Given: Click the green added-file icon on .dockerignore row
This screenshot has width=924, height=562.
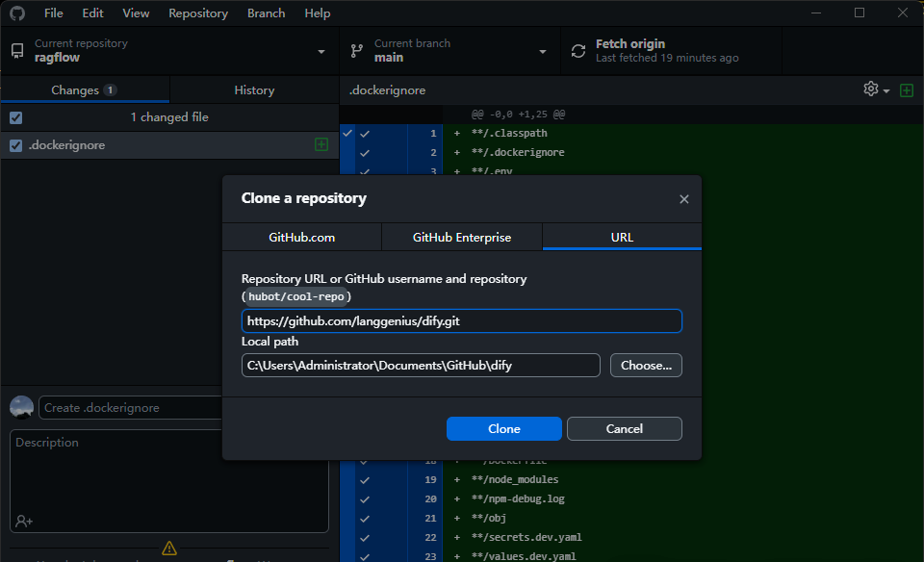Looking at the screenshot, I should point(321,145).
